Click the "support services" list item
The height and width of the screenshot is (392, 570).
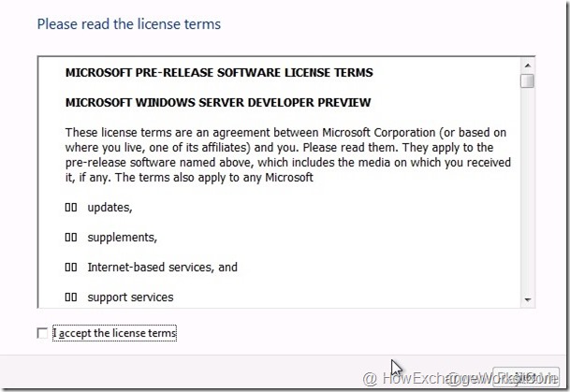[130, 297]
